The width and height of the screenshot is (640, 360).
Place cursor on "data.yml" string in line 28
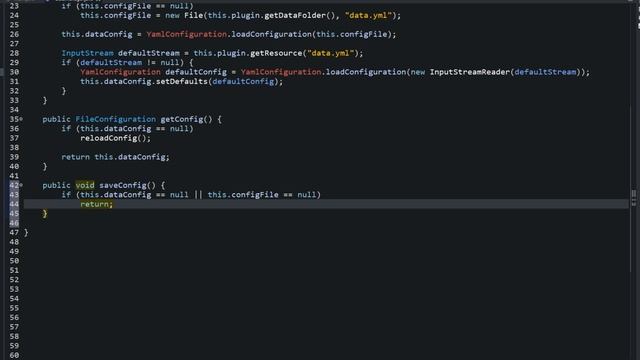[331, 53]
